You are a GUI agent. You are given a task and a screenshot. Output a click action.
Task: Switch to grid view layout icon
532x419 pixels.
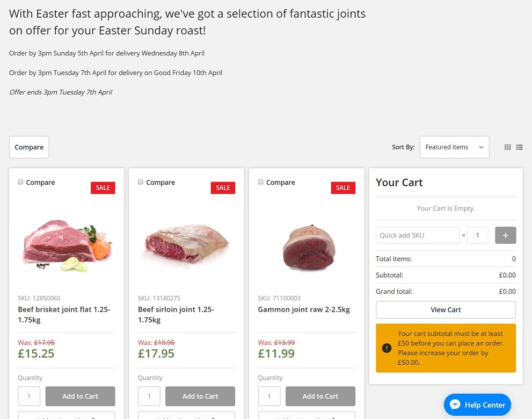[x=507, y=147]
